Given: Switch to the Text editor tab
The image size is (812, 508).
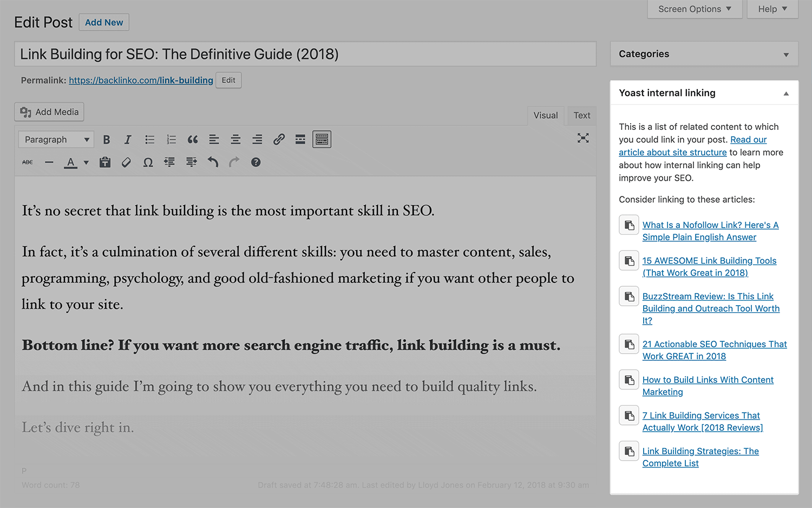Looking at the screenshot, I should tap(582, 115).
